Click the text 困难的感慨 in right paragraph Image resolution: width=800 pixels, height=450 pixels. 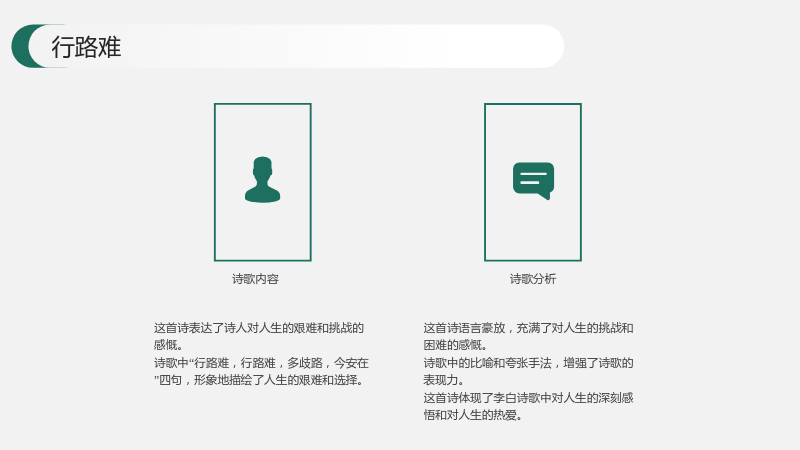(x=455, y=345)
